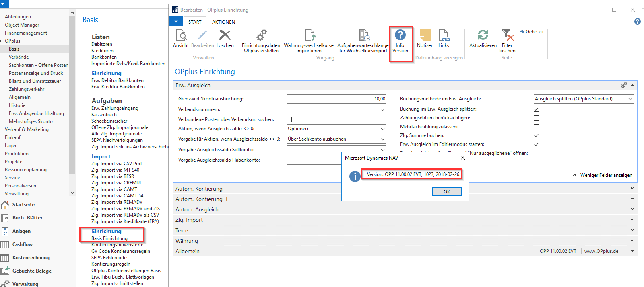Open the Links attachment icon
Image resolution: width=644 pixels, height=287 pixels.
(x=444, y=35)
